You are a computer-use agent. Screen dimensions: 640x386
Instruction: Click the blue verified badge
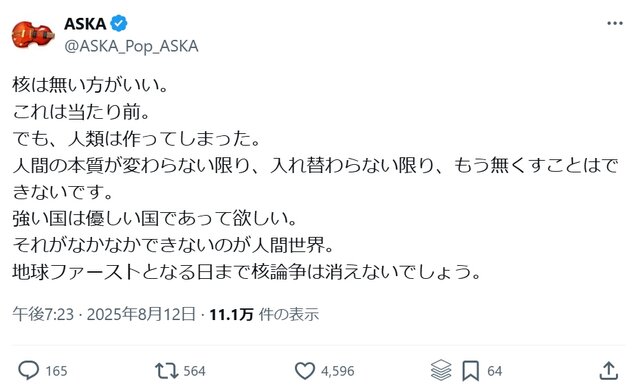119,24
